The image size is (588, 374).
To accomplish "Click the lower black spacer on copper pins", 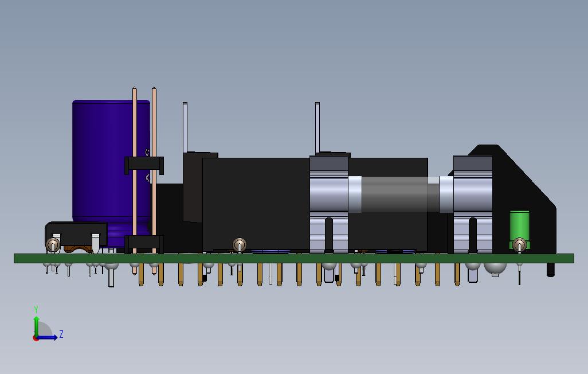I will coord(144,243).
